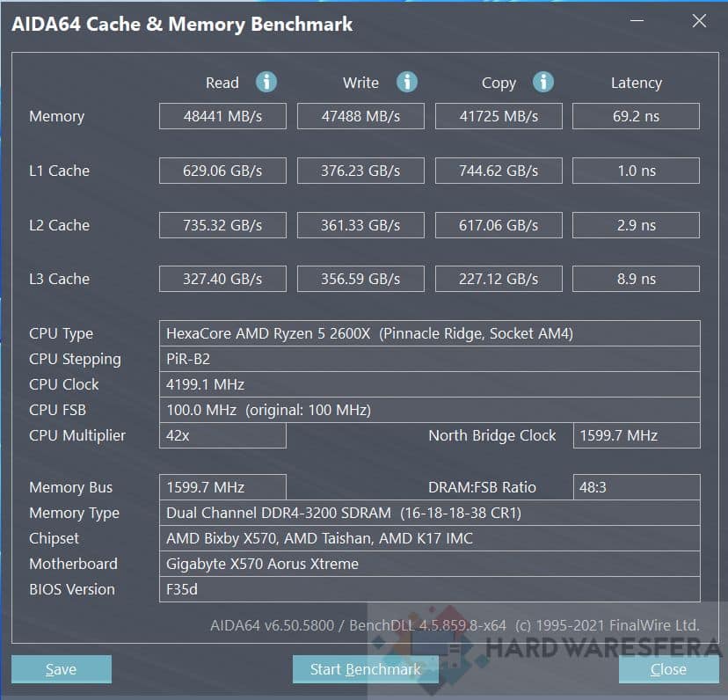The height and width of the screenshot is (700, 728).
Task: Click CPU Type field Ryzen 5 2600X
Action: (x=429, y=333)
